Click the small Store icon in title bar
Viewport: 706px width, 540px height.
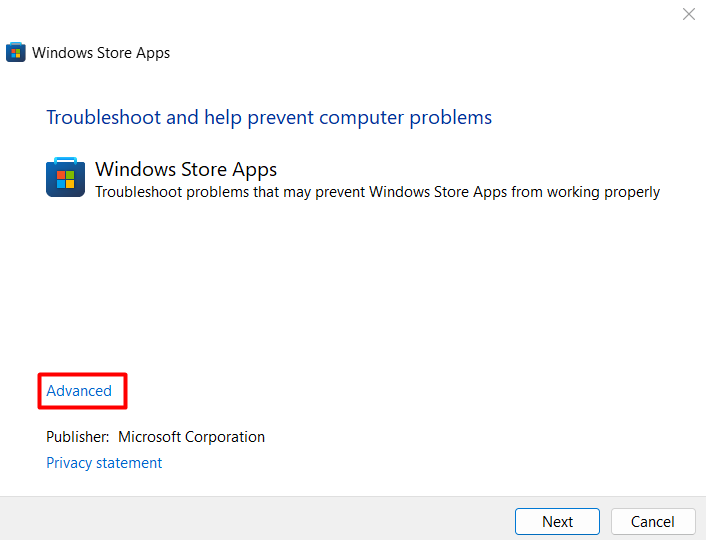coord(16,53)
